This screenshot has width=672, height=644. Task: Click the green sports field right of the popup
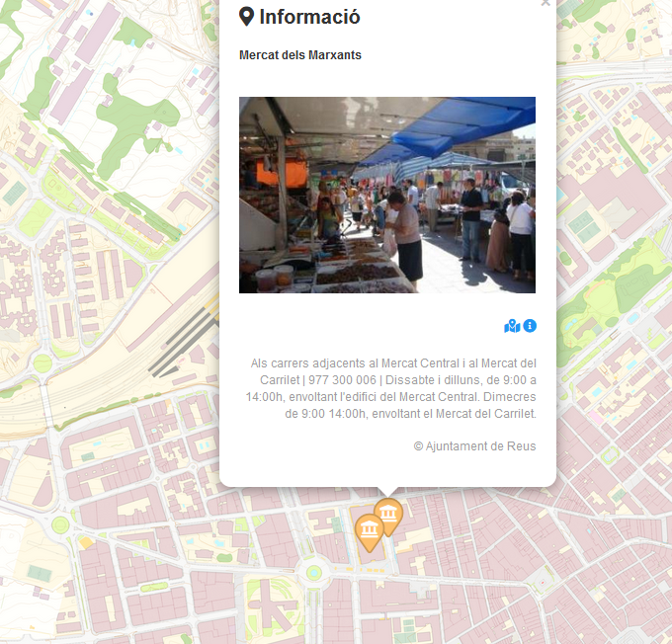point(583,225)
